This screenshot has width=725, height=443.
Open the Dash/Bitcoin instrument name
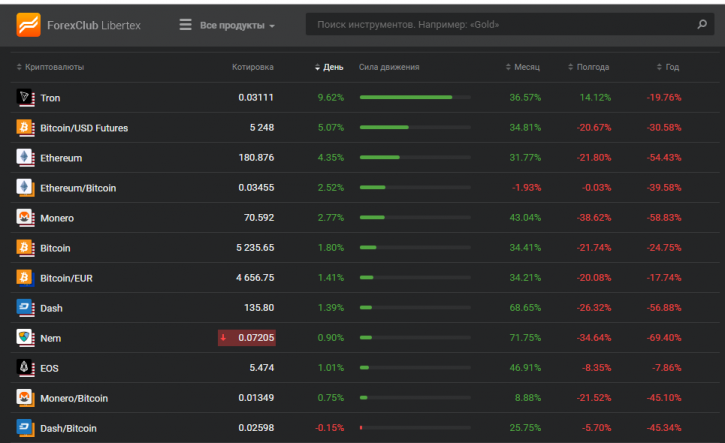click(68, 429)
